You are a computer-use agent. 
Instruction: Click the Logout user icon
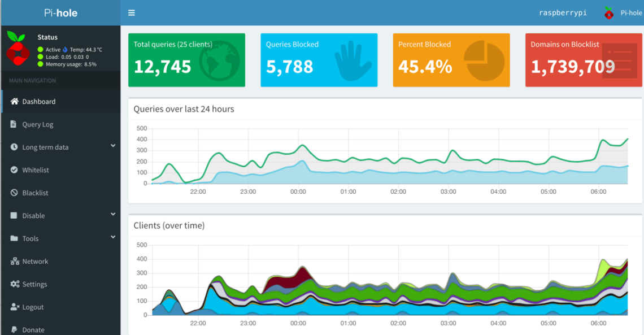coord(15,307)
